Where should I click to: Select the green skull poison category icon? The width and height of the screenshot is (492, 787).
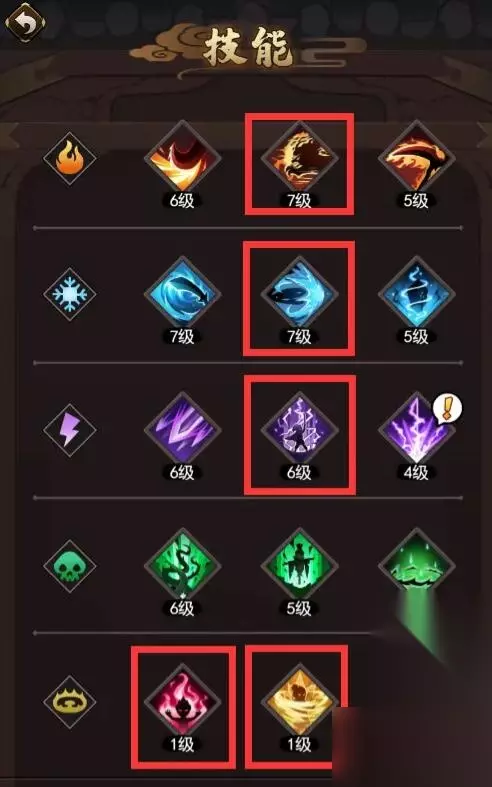coord(70,566)
